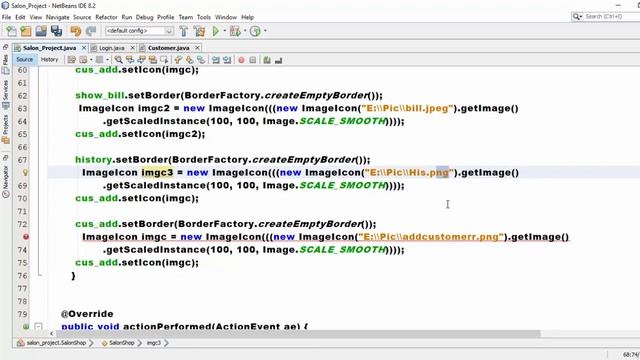Click the Save All toolbar icon

pos(56,31)
